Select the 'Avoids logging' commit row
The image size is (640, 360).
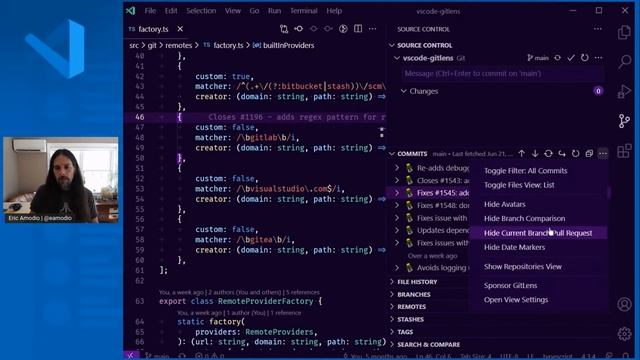point(428,268)
